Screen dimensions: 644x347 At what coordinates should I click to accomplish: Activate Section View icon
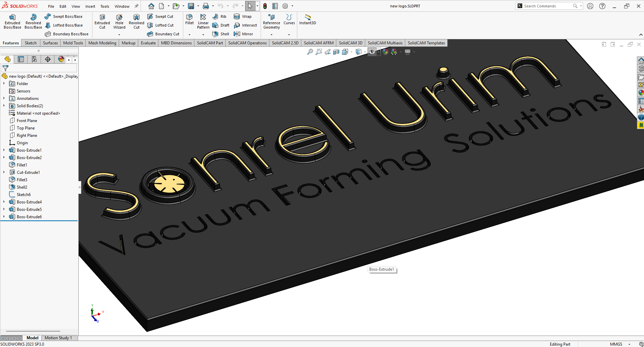click(336, 52)
